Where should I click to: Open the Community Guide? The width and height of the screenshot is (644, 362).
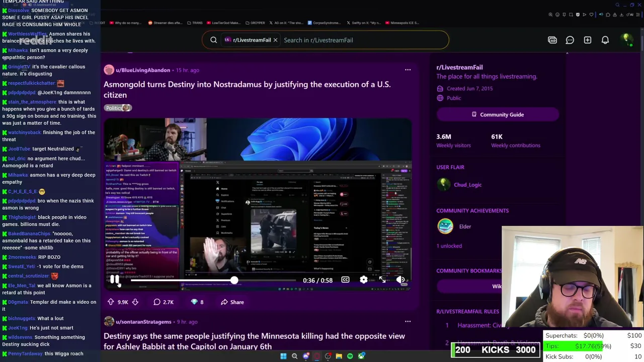498,115
